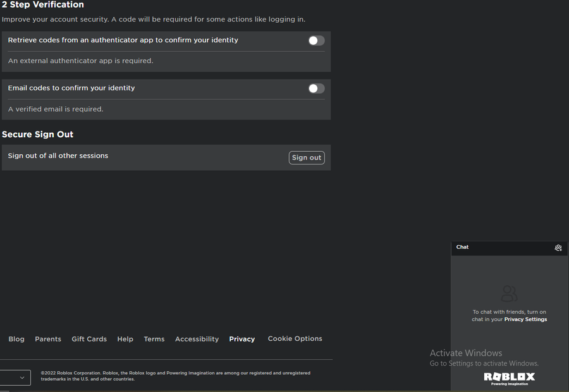
Task: Click the '©2022 Roblox Corporation' copyright text
Action: pyautogui.click(x=176, y=376)
